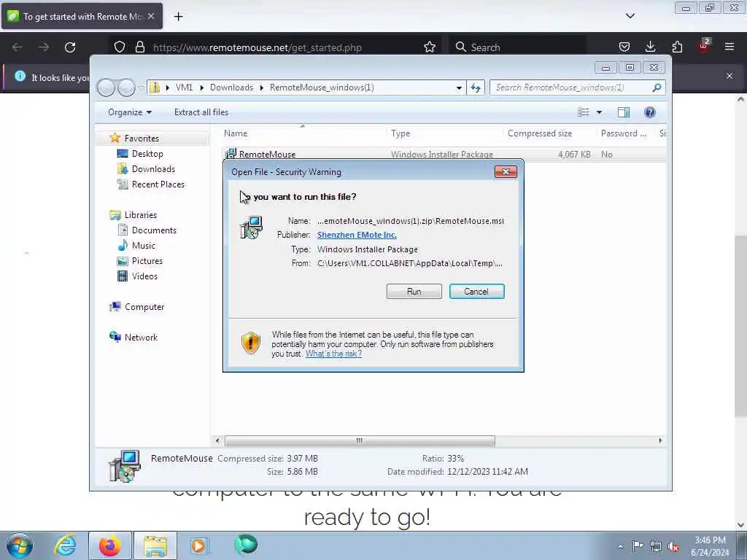This screenshot has height=560, width=747.
Task: Click Downloads in the address breadcrumb
Action: [231, 87]
